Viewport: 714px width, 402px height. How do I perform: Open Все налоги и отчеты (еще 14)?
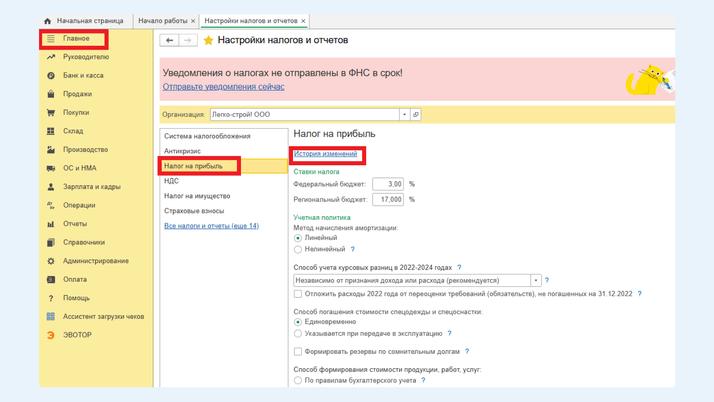tap(211, 226)
